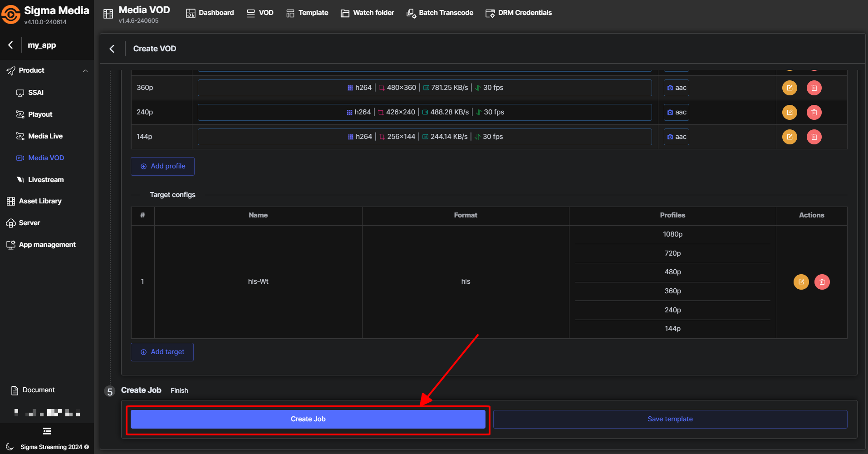This screenshot has width=868, height=454.
Task: Return from the Create VOD page
Action: point(112,49)
